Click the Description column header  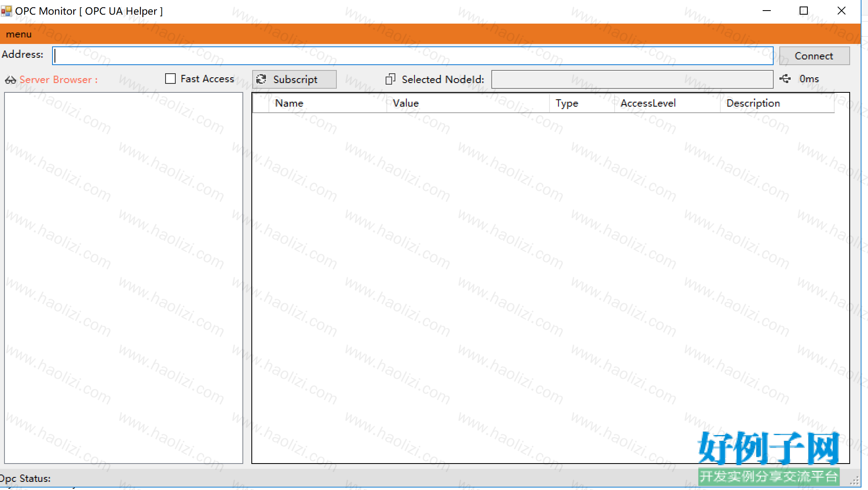pos(777,103)
